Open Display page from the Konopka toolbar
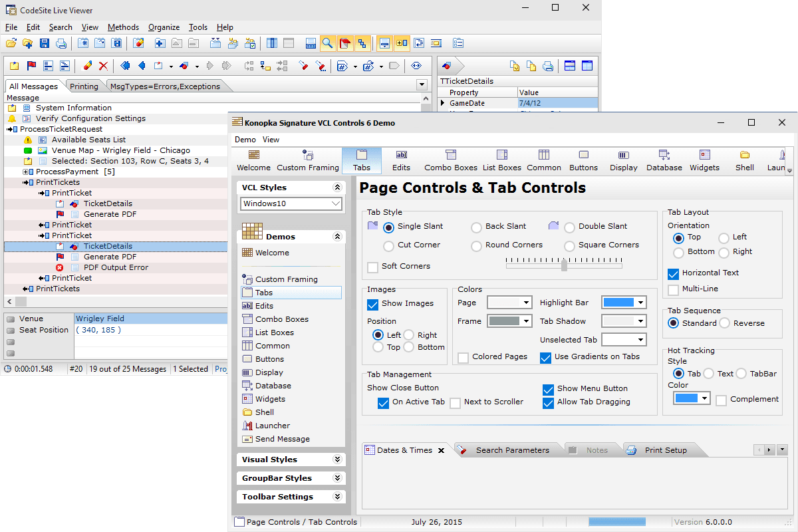 click(x=624, y=161)
